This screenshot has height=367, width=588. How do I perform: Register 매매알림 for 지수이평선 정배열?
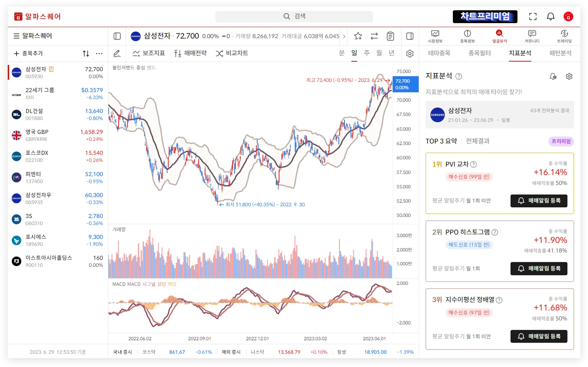(x=539, y=337)
